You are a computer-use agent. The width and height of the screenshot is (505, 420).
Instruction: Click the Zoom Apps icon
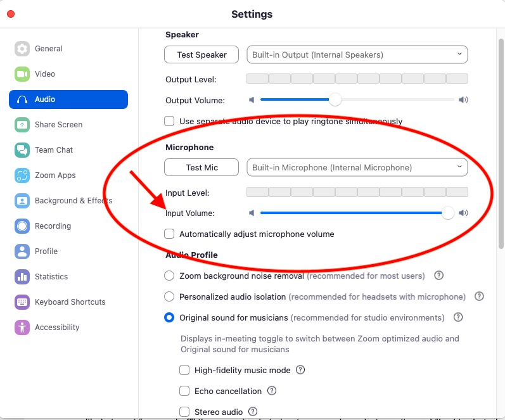pyautogui.click(x=22, y=175)
